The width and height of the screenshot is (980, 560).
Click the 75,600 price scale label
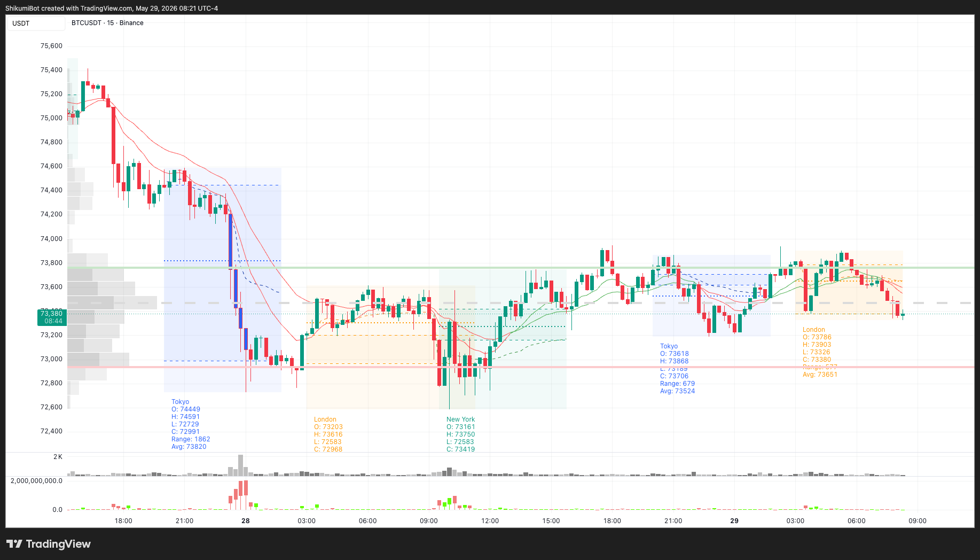[x=51, y=46]
